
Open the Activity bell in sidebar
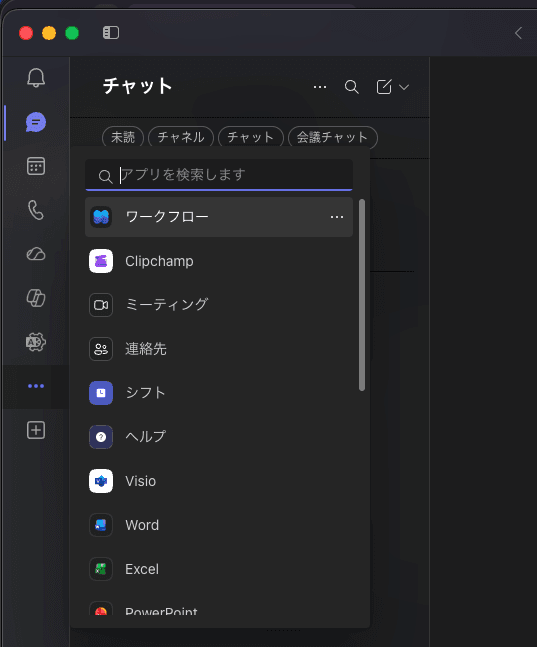pos(36,78)
